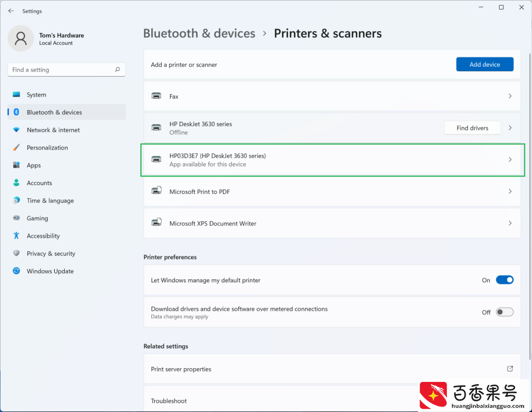Select Microsoft Print to PDF entry

click(332, 191)
